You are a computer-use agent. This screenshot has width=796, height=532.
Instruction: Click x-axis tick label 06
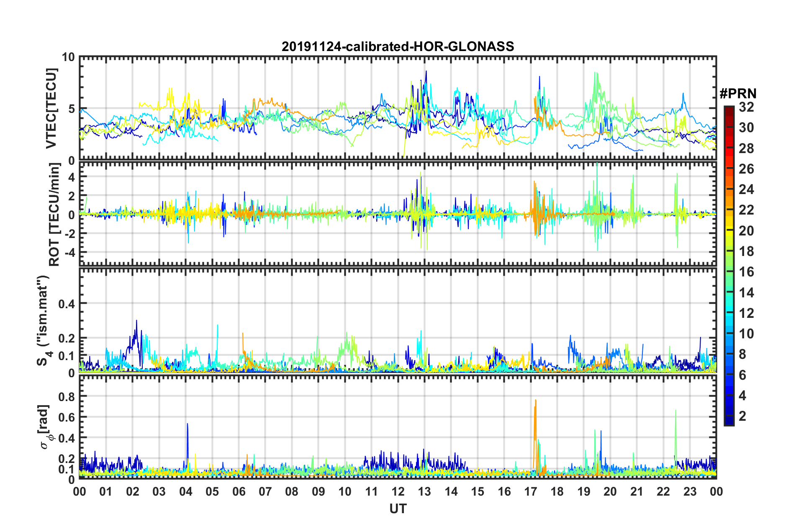tap(239, 491)
